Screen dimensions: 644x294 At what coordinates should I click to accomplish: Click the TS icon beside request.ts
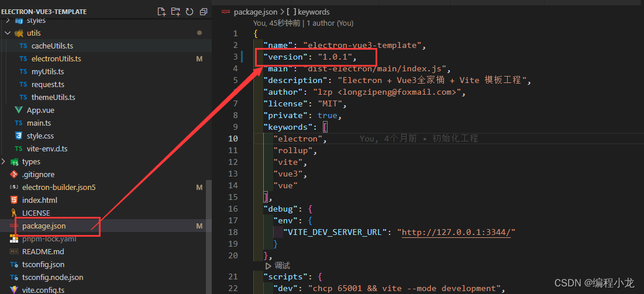point(23,85)
